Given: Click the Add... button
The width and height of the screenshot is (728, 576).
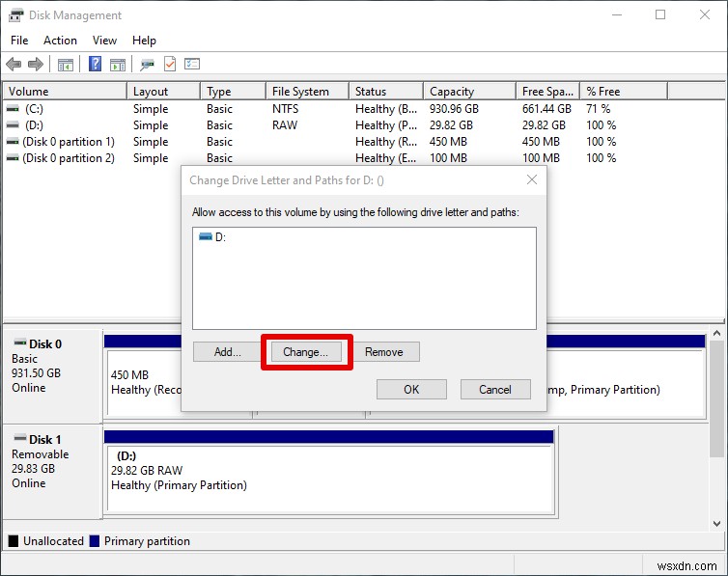Looking at the screenshot, I should coord(227,352).
